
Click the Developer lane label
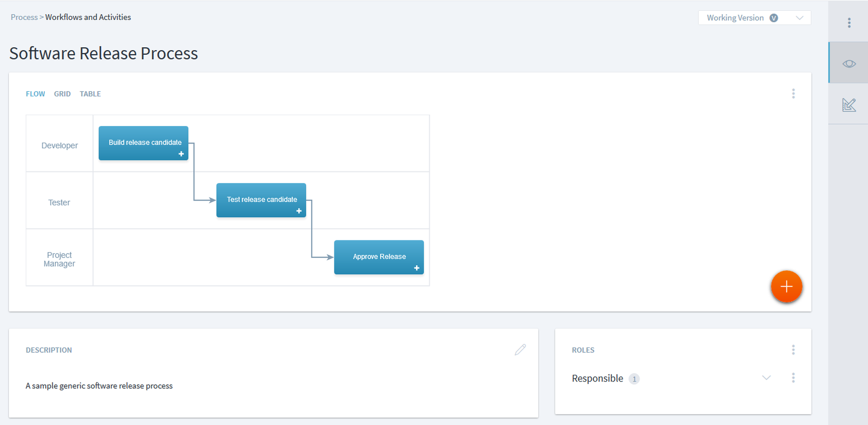59,145
